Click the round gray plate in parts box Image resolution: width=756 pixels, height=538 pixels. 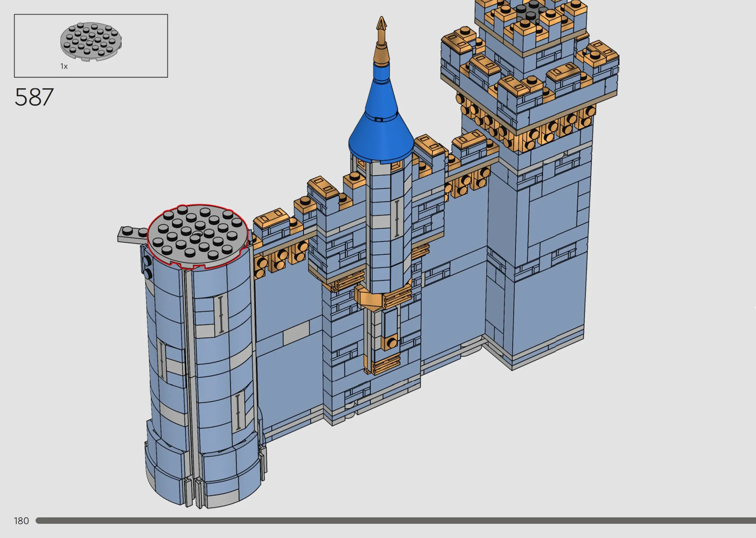coord(91,42)
